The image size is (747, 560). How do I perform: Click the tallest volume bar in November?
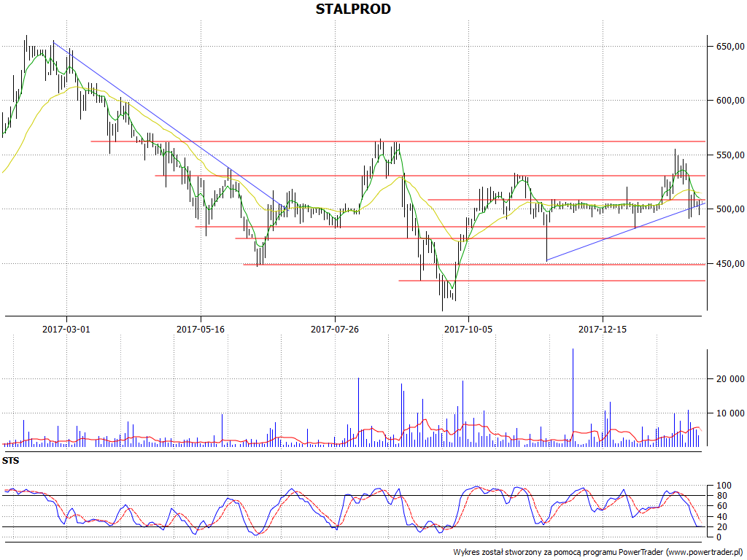click(x=573, y=397)
